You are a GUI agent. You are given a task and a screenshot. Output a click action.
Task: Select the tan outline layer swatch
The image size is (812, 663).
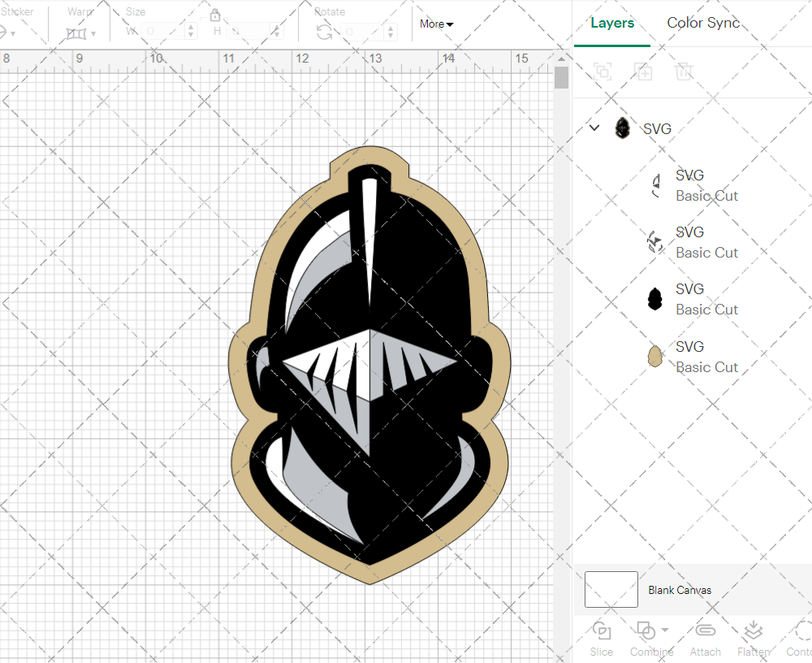coord(655,356)
